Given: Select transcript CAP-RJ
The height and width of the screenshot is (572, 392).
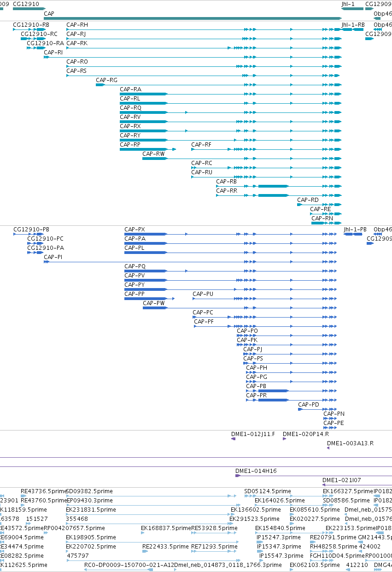Looking at the screenshot, I should 204,39.
